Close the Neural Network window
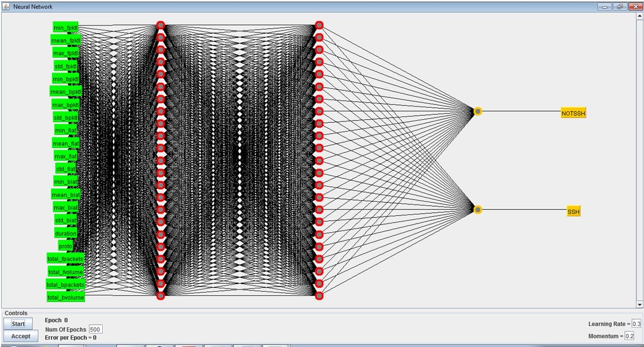 (635, 7)
